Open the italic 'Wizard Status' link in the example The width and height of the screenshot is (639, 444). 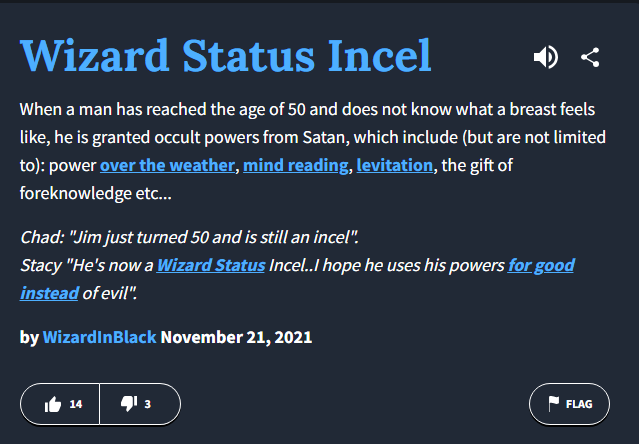(x=211, y=266)
